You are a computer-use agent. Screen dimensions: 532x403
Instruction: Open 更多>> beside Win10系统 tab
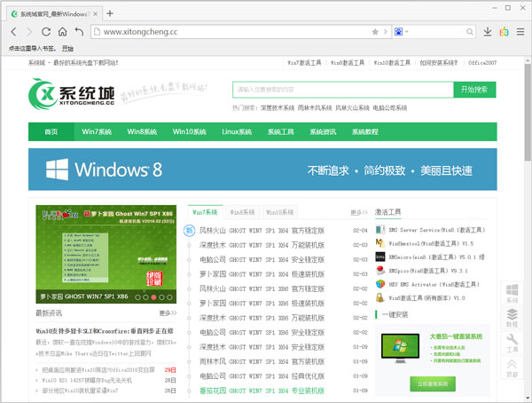[359, 213]
